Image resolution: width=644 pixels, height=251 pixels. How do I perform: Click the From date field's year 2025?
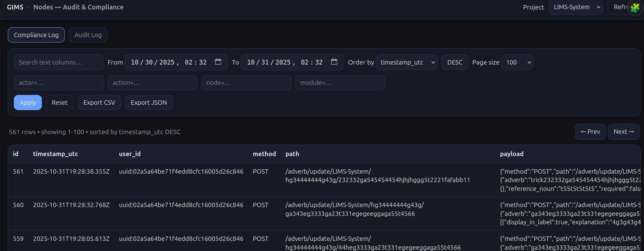tap(167, 62)
